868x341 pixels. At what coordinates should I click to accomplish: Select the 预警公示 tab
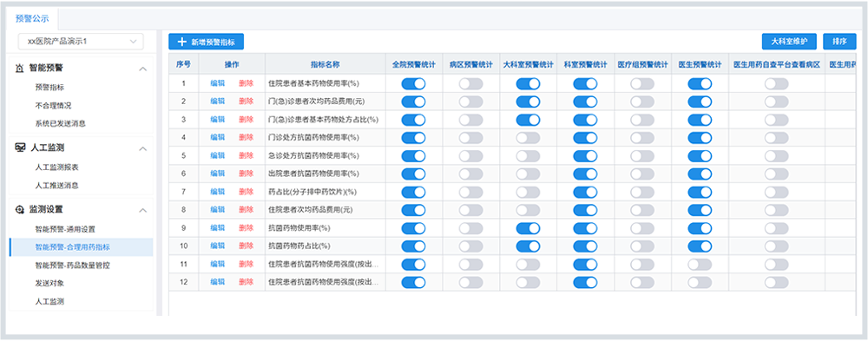[32, 18]
